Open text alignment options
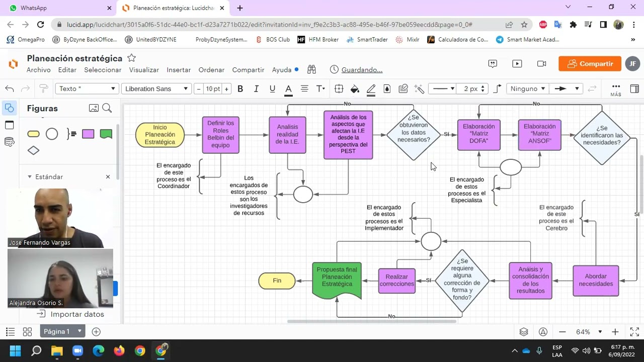The image size is (644, 362). tap(304, 89)
